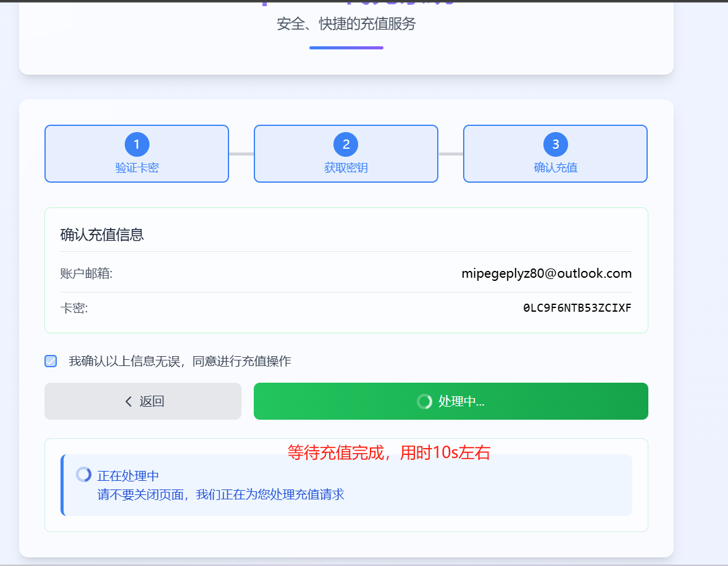Click the 确认充值信息 heading
The width and height of the screenshot is (728, 566).
(102, 235)
